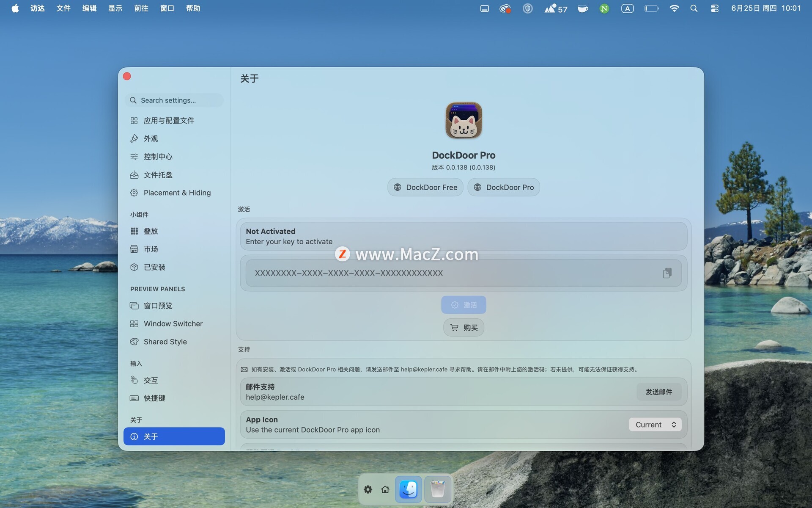The width and height of the screenshot is (812, 508).
Task: Go to 交互 input settings
Action: pyautogui.click(x=174, y=380)
